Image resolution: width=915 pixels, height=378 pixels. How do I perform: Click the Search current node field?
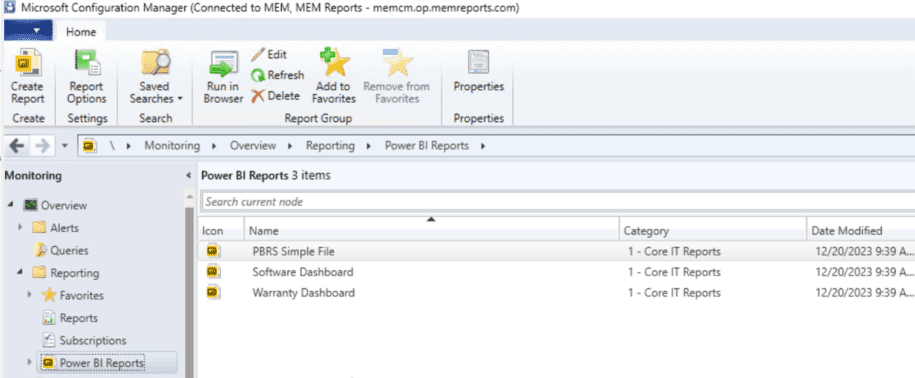pos(557,202)
